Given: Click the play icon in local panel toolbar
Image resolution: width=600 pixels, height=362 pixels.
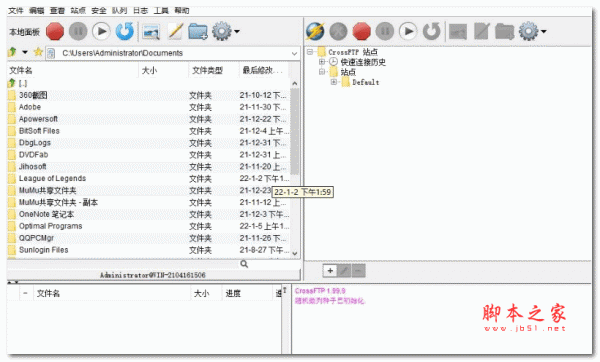Looking at the screenshot, I should 101,31.
